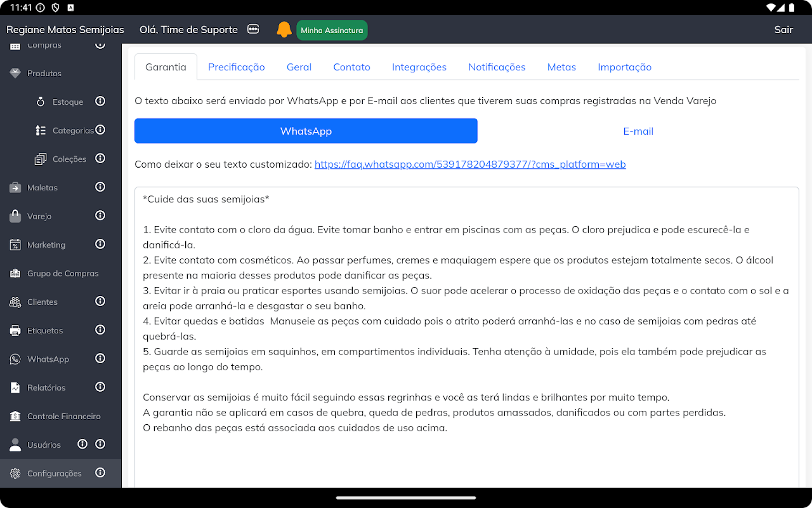This screenshot has width=812, height=508.
Task: Click the shield icon in status bar
Action: point(55,8)
